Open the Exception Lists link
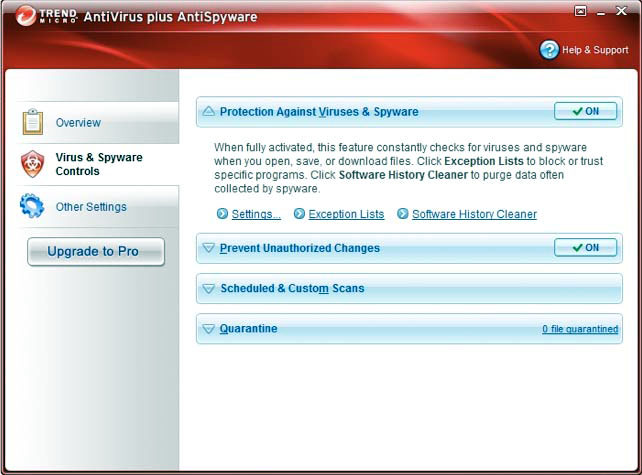The image size is (642, 475). point(346,214)
